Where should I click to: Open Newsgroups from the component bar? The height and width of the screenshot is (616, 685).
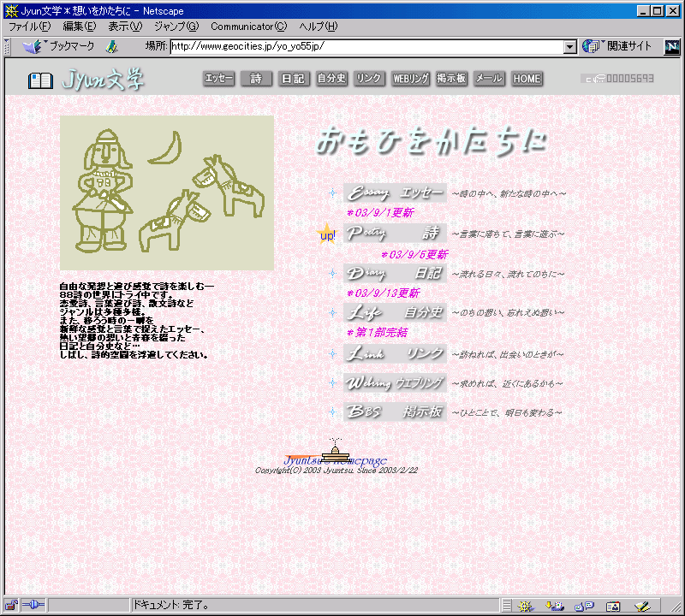(x=584, y=606)
